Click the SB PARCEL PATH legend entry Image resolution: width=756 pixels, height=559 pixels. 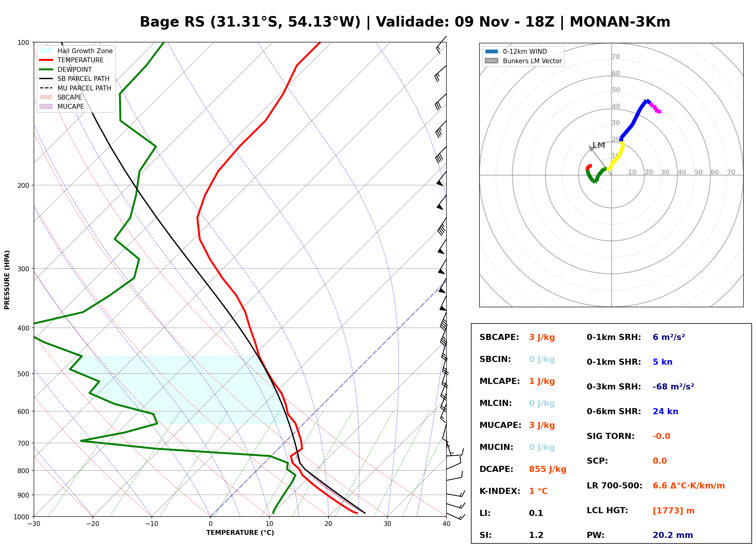[75, 79]
